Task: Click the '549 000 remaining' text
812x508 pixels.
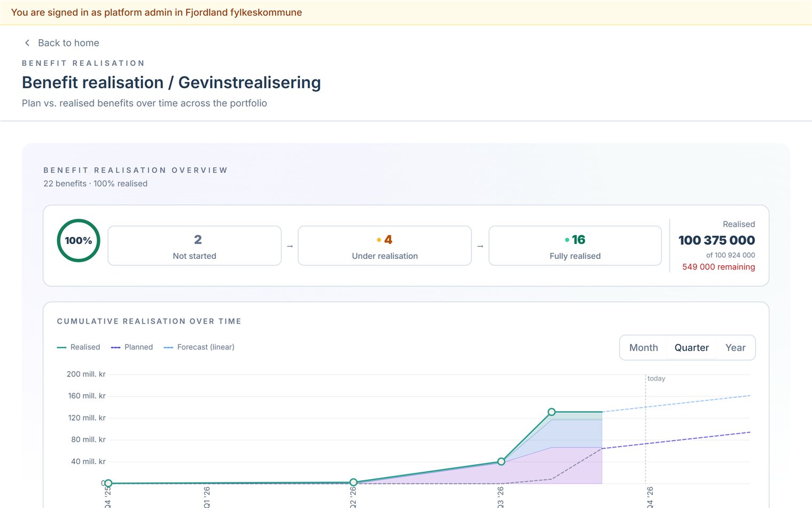Action: point(719,267)
